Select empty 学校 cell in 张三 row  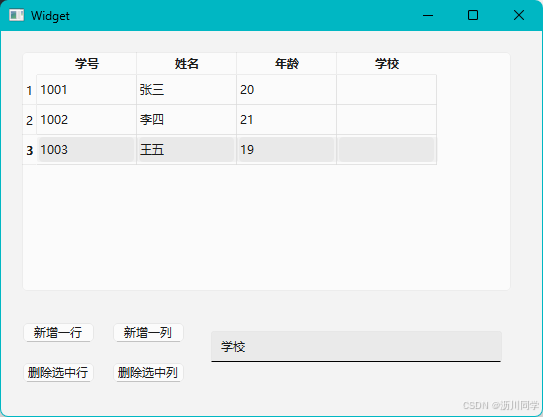click(x=387, y=90)
